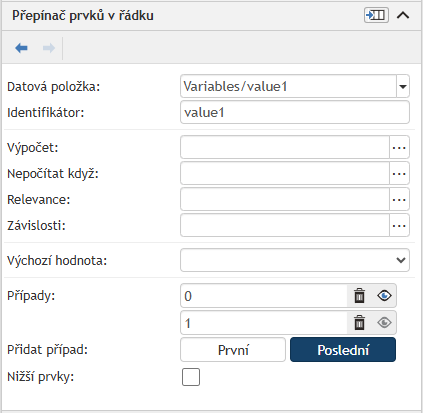Image resolution: width=423 pixels, height=413 pixels.
Task: Delete case 1 with trash icon
Action: pyautogui.click(x=359, y=323)
